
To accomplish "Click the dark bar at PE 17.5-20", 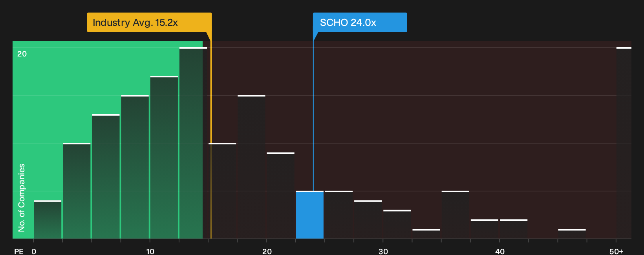I will 252,167.
